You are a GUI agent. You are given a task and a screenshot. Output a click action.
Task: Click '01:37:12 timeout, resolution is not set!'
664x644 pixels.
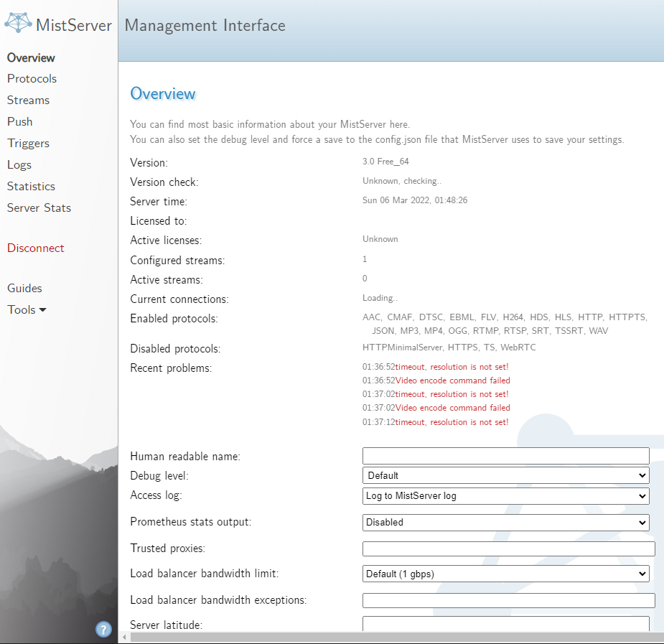coord(435,421)
